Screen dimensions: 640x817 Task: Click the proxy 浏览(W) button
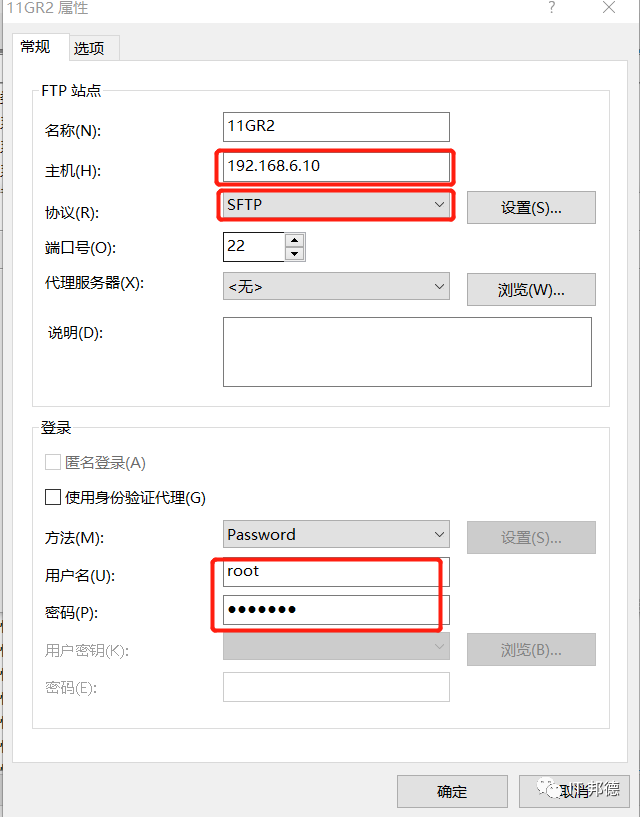[531, 290]
